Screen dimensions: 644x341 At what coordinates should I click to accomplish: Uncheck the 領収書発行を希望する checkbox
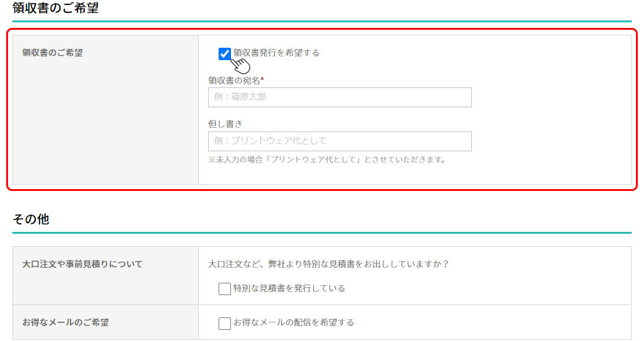tap(225, 53)
